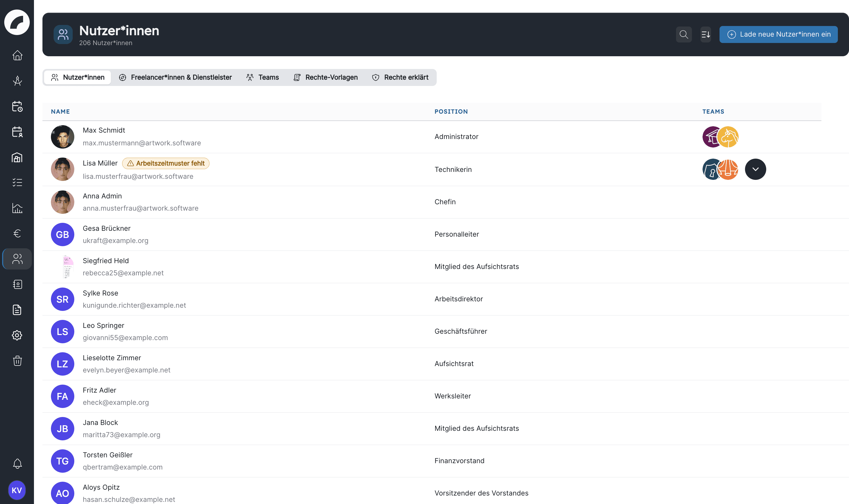Click Max Schmidt's purple graduation team icon

click(x=711, y=137)
